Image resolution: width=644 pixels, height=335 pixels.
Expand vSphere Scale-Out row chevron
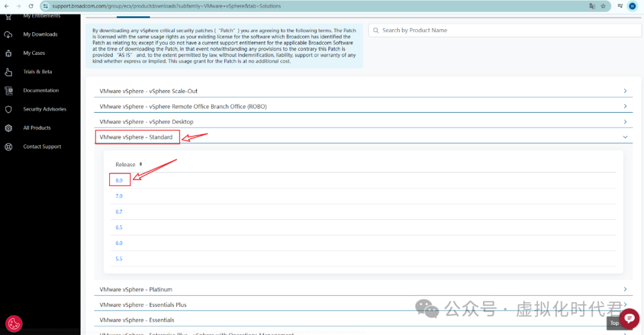625,91
